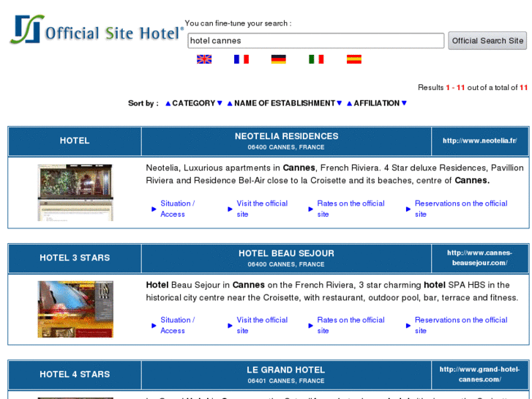Image resolution: width=532 pixels, height=399 pixels.
Task: Click the Official Search Site button
Action: coord(487,41)
